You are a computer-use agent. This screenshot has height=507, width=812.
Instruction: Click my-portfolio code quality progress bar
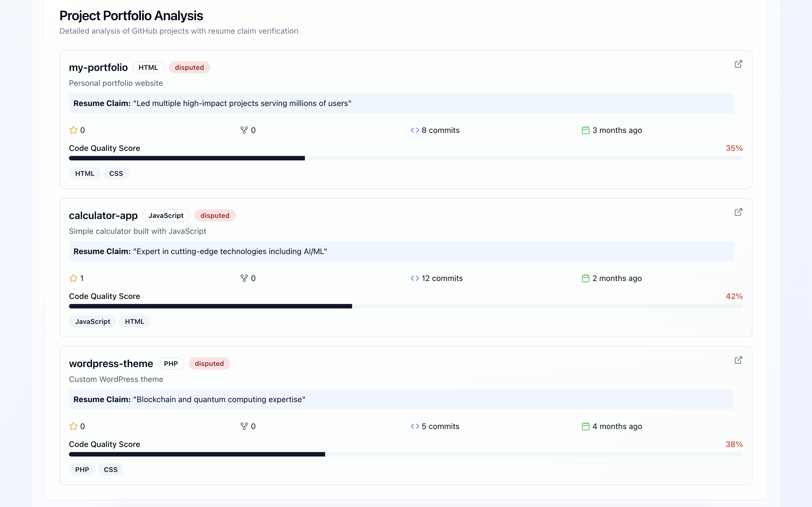pos(406,158)
